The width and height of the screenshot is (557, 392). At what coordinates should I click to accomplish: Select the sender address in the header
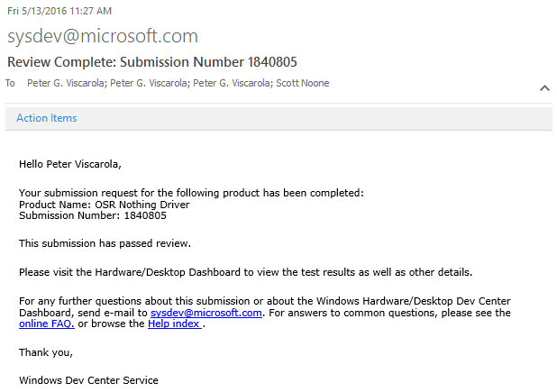coord(103,36)
